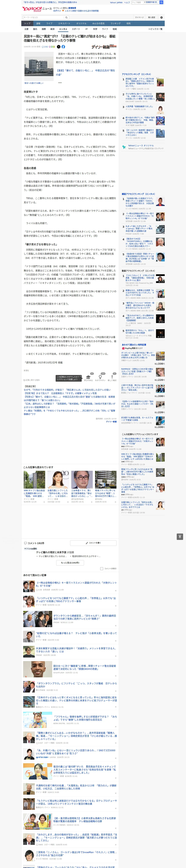
Task: Share the article on Facebook
Action: [63, 47]
